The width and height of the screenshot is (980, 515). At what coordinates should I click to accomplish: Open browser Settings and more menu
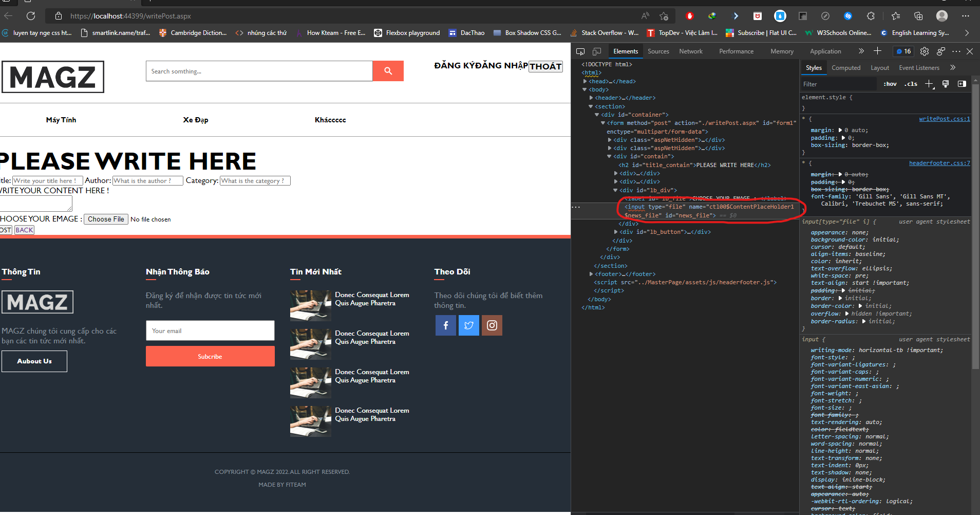pyautogui.click(x=966, y=16)
